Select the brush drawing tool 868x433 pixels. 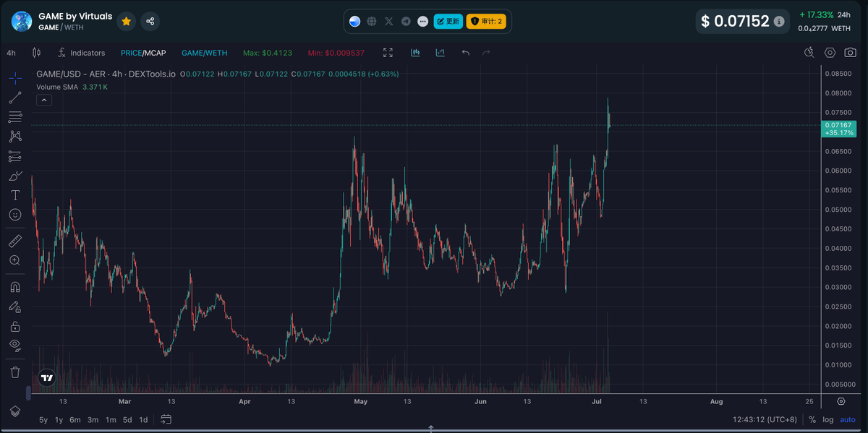tap(15, 176)
